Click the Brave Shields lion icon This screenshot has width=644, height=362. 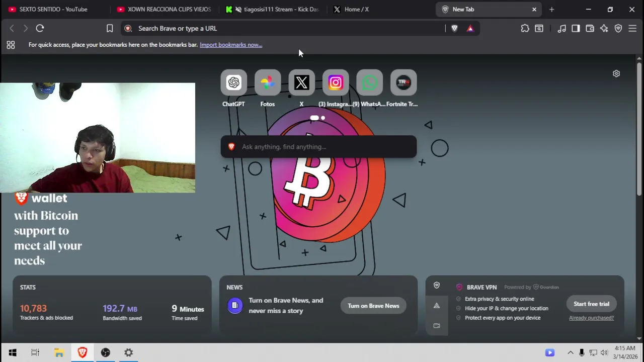tap(454, 28)
